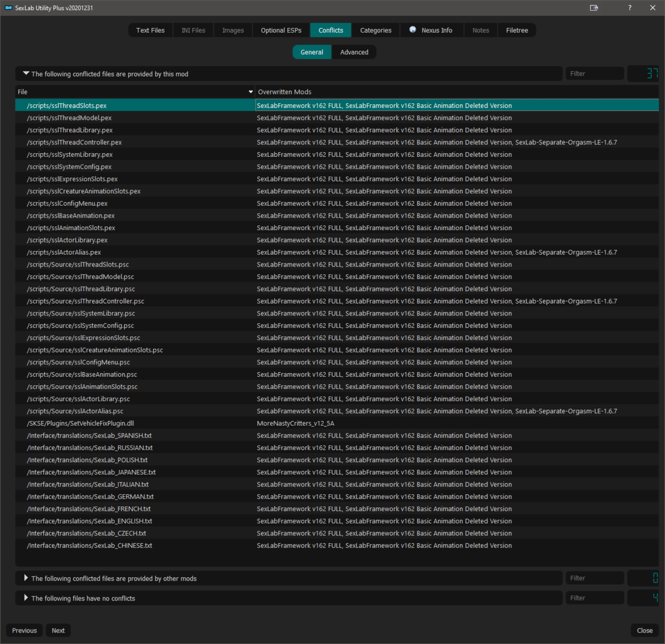Switch to the Images tab
Viewport: 665px width, 644px height.
click(233, 30)
